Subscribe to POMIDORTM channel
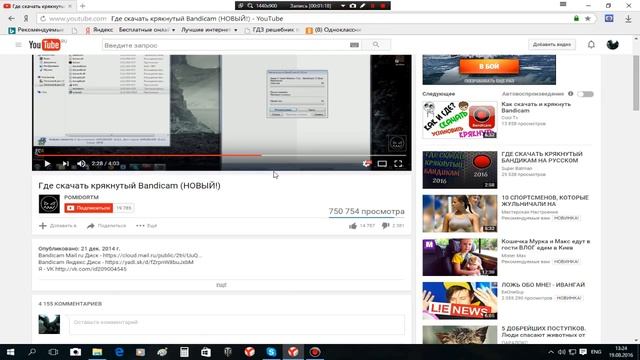The image size is (640, 360). click(89, 208)
